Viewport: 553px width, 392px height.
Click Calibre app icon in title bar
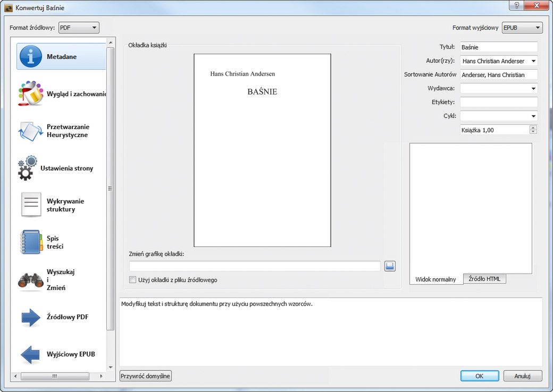pyautogui.click(x=9, y=8)
